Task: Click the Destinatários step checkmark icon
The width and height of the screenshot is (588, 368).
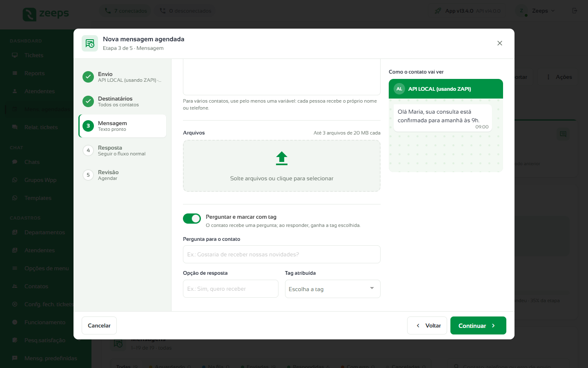Action: (x=88, y=101)
